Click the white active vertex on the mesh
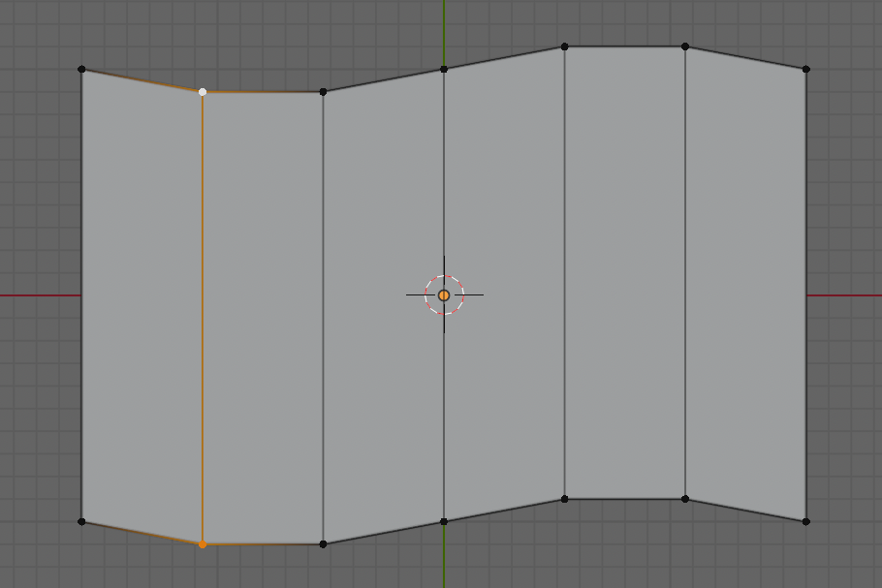 [x=203, y=92]
